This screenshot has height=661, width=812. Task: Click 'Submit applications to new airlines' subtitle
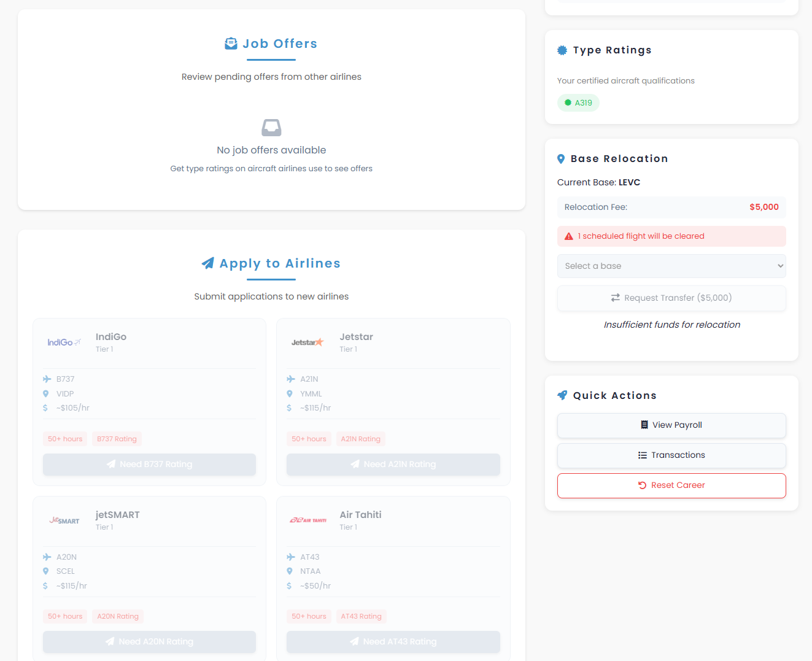pos(271,297)
